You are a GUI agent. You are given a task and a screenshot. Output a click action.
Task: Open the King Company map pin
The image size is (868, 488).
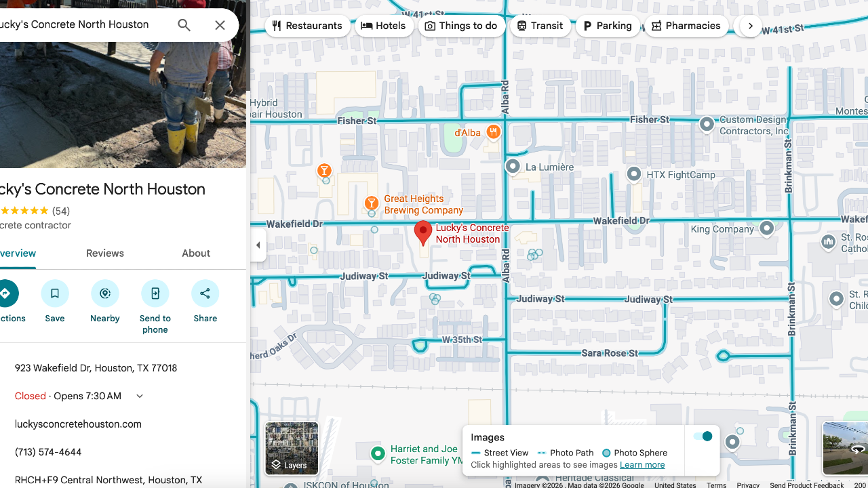pos(767,228)
